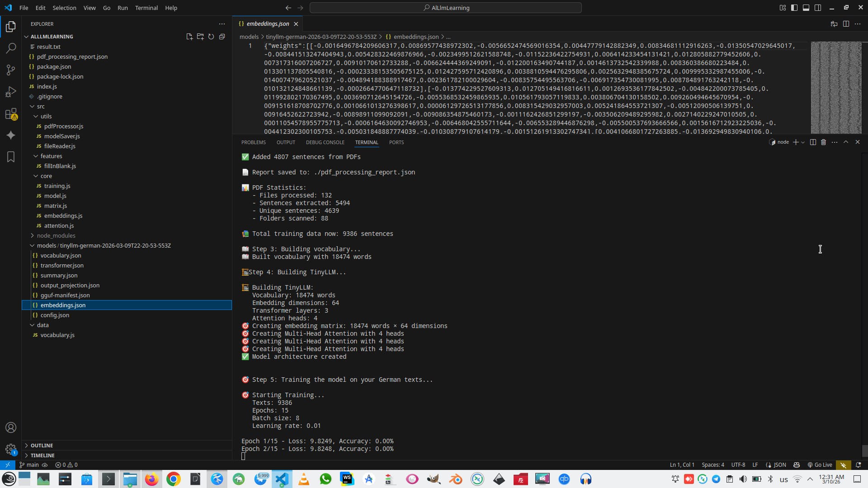This screenshot has height=488, width=868.
Task: Toggle primary side bar visibility
Action: click(x=794, y=8)
